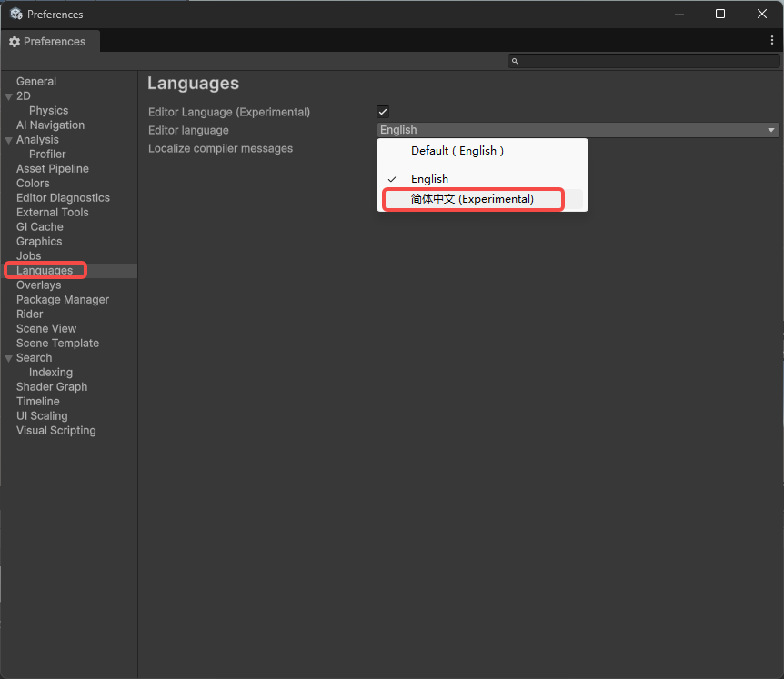Open the Editor language dropdown
Viewport: 784px width, 679px height.
pos(578,130)
